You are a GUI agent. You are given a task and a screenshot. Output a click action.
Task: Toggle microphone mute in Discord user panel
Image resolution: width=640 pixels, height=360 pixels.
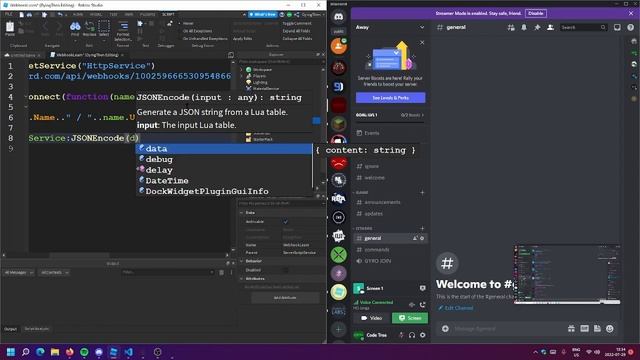pos(401,335)
